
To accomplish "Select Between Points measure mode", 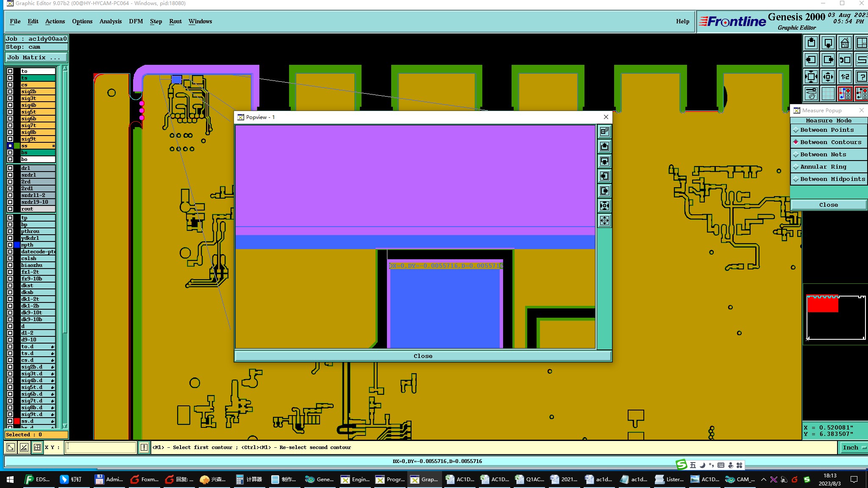I will tap(827, 130).
